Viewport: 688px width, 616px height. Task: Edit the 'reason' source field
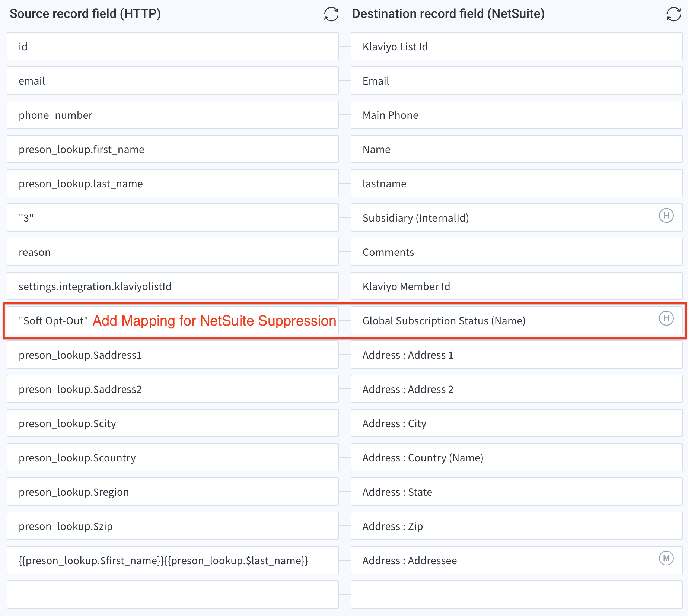173,252
